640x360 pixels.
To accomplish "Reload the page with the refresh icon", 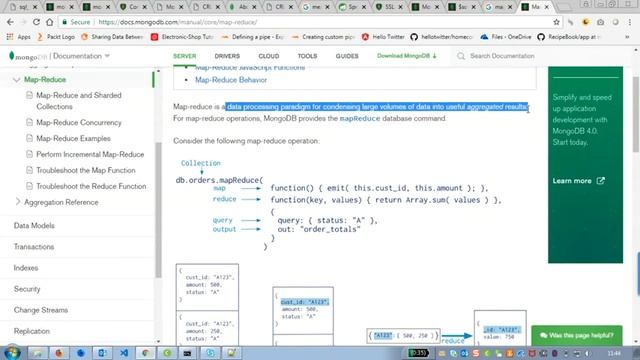I will pos(36,22).
